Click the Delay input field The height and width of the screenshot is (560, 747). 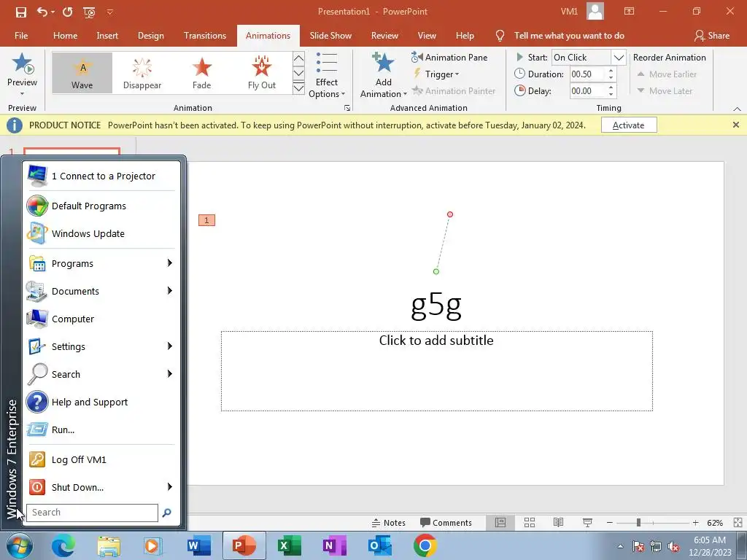[588, 91]
